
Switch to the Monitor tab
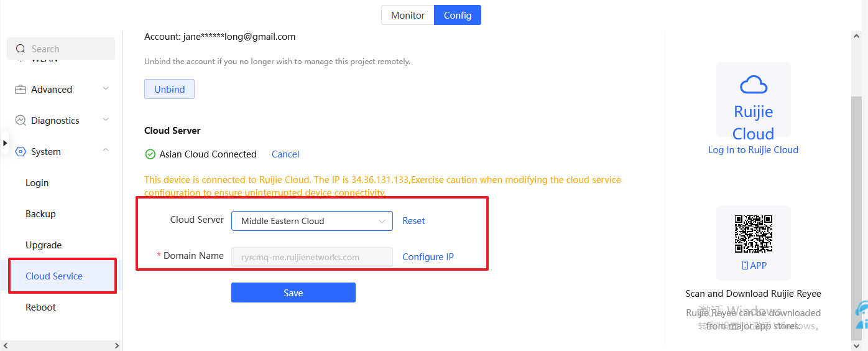(408, 16)
